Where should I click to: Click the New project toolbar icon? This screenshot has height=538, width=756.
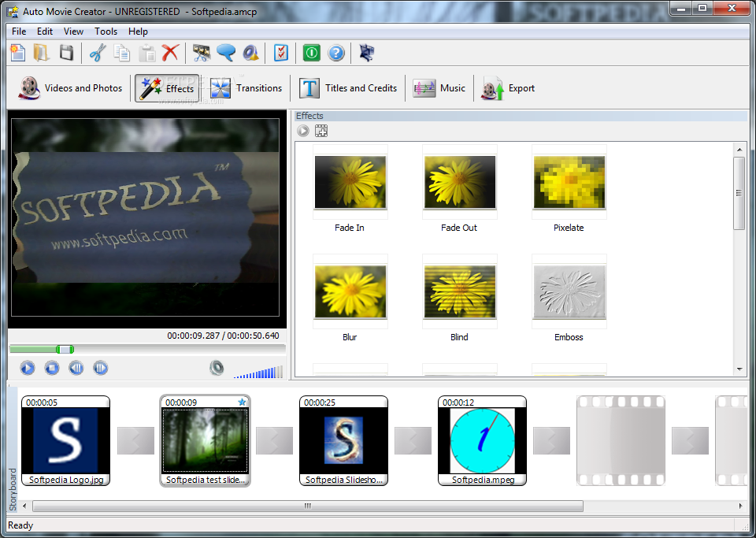pyautogui.click(x=18, y=53)
